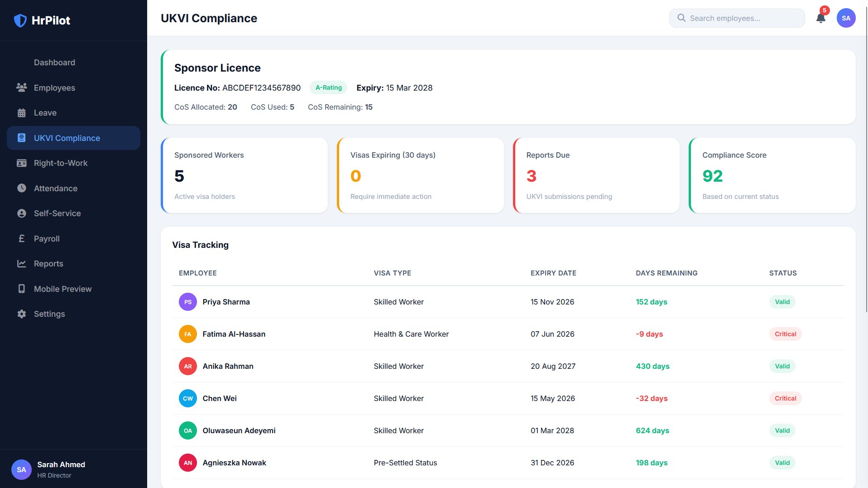
Task: Click the "-9 days" value
Action: (649, 334)
